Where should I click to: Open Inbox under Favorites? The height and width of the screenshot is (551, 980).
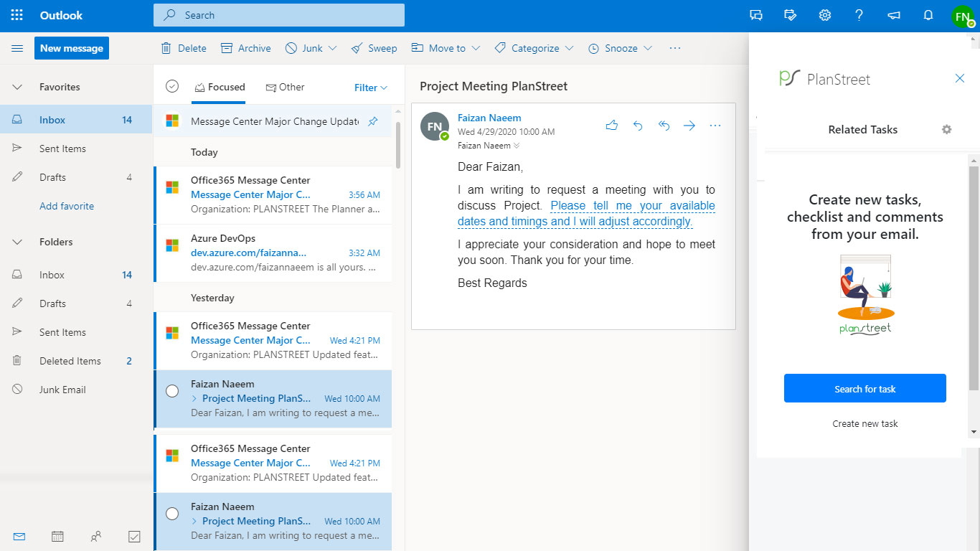pyautogui.click(x=76, y=120)
